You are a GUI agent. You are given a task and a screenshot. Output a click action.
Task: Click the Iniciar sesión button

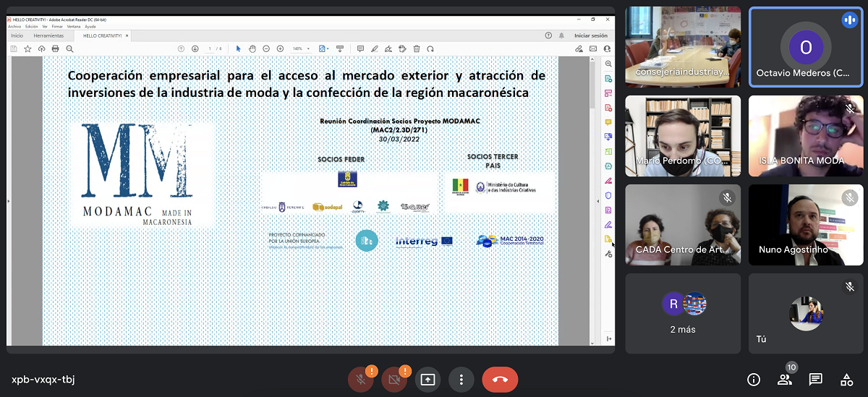click(x=591, y=35)
